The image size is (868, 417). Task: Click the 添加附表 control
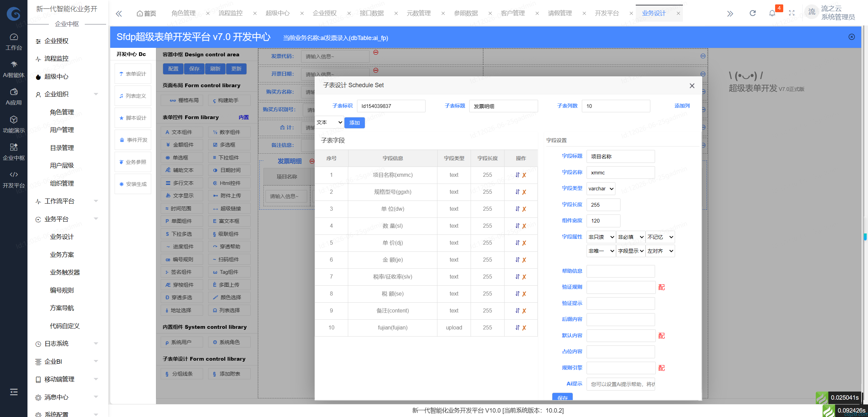click(230, 374)
